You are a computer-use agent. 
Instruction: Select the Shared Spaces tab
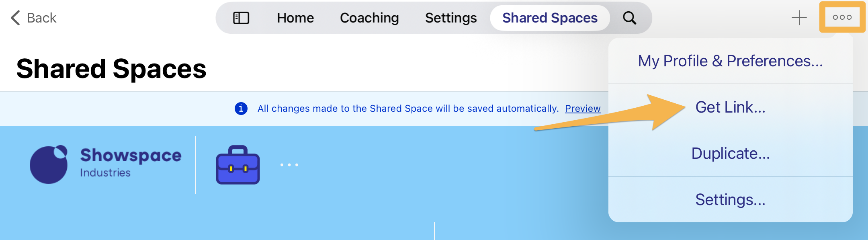tap(550, 18)
